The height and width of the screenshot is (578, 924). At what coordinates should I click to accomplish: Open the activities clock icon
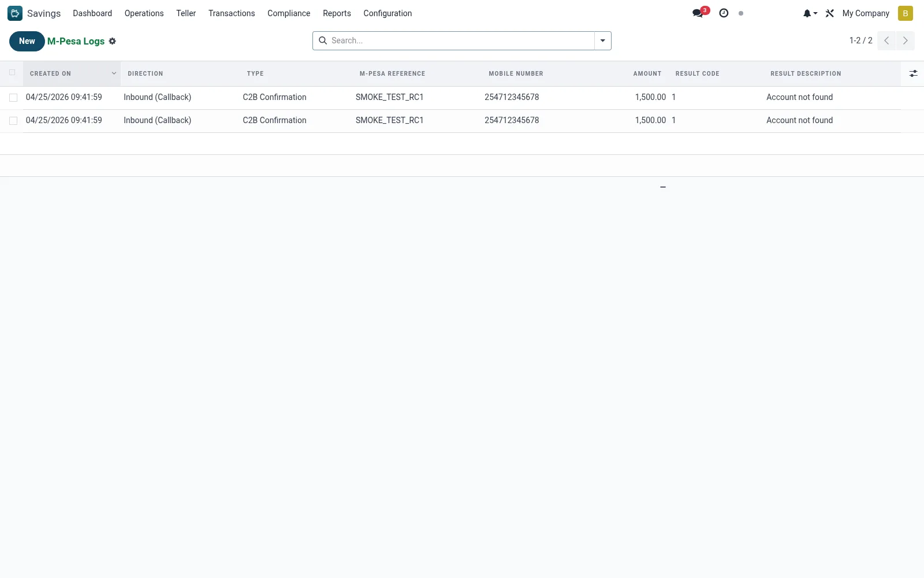[724, 13]
